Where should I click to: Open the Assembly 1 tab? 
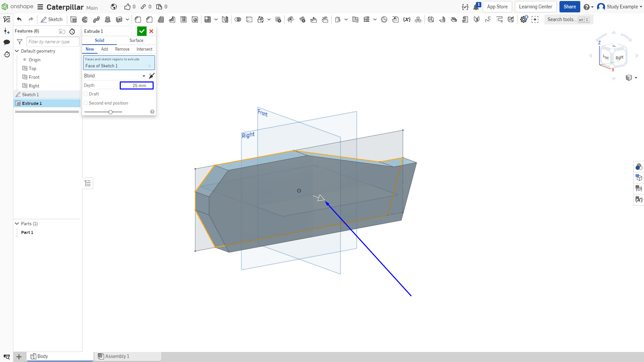click(127, 356)
